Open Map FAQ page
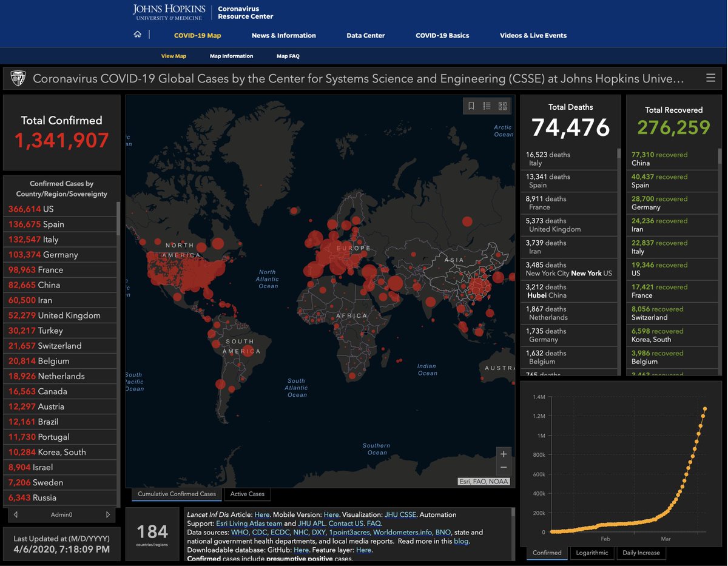The width and height of the screenshot is (728, 566). click(x=288, y=56)
